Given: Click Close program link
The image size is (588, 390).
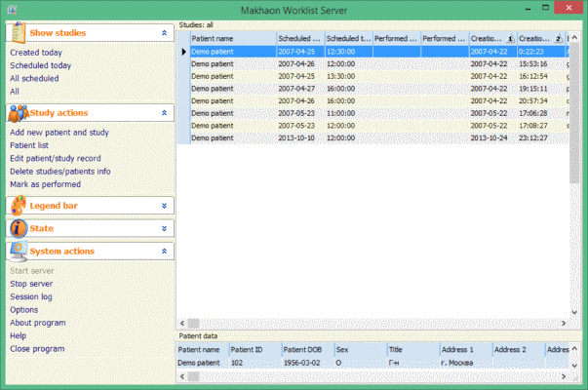Looking at the screenshot, I should (37, 349).
